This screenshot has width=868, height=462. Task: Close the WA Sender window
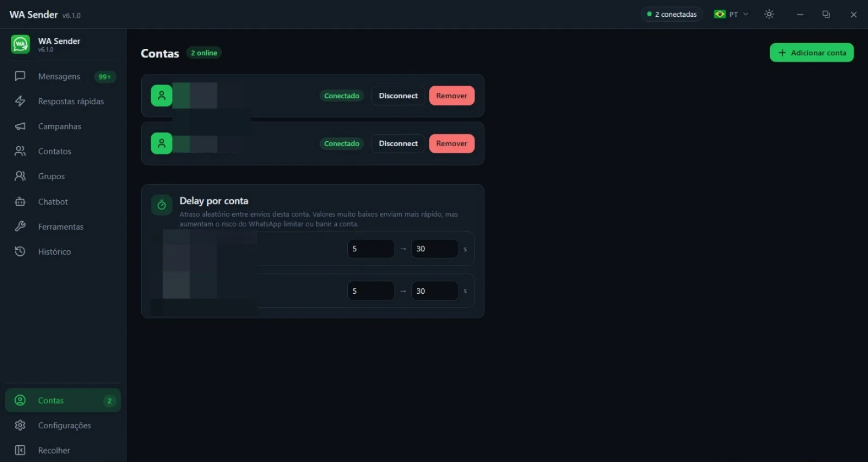pyautogui.click(x=853, y=14)
